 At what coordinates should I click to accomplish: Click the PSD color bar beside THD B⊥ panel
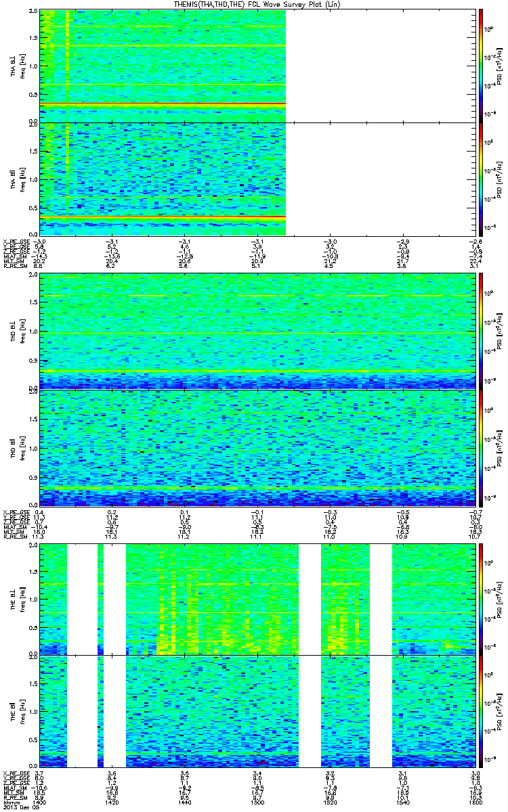(481, 331)
